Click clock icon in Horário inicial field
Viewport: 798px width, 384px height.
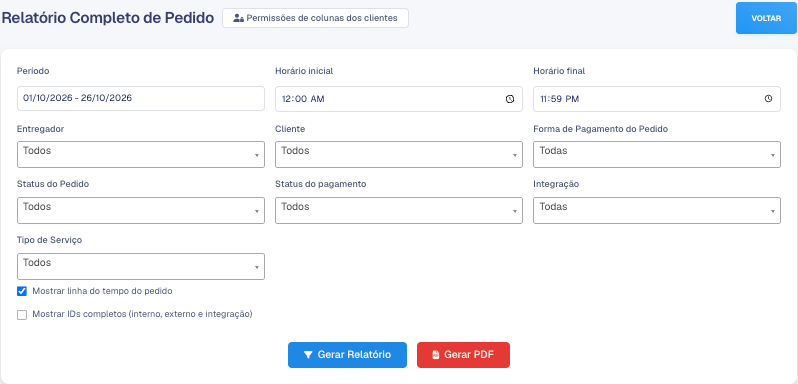[510, 99]
